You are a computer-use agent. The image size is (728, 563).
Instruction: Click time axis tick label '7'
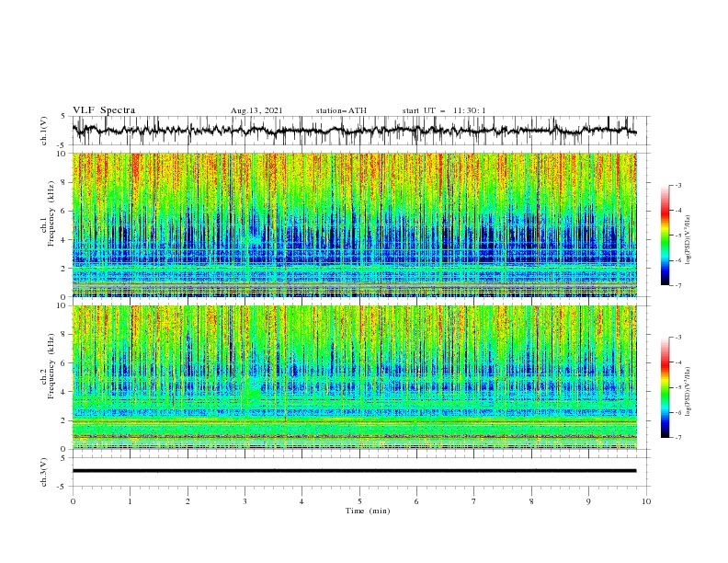point(473,501)
